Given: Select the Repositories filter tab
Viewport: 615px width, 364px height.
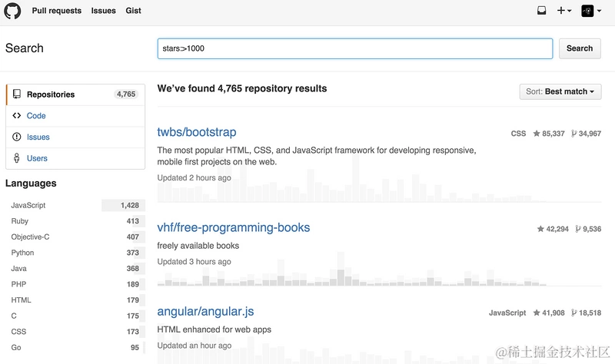Looking at the screenshot, I should click(75, 94).
